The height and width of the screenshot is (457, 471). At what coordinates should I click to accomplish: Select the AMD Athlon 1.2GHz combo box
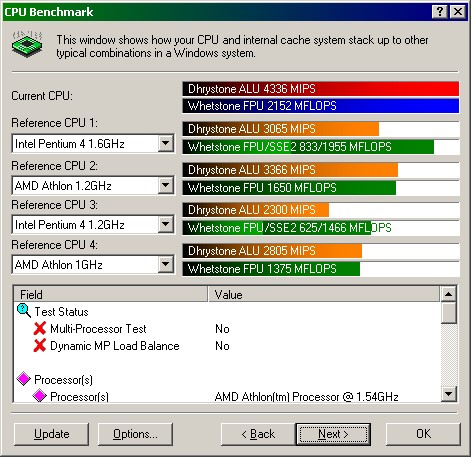coord(93,185)
